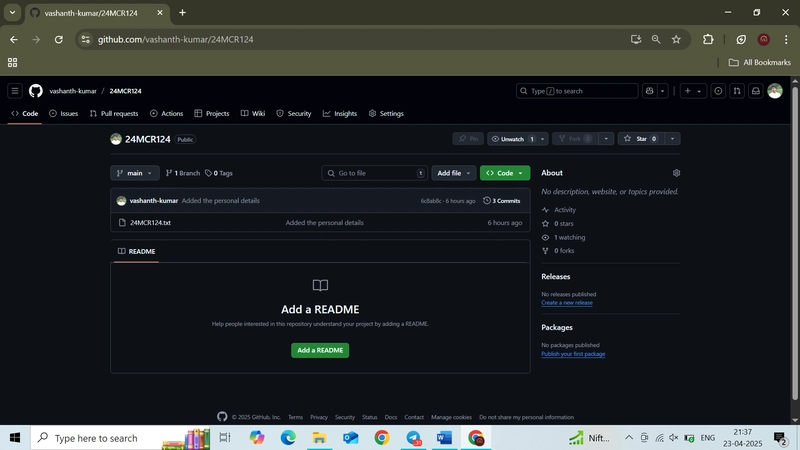Bookmark this page with star icon
The height and width of the screenshot is (450, 800).
point(676,39)
